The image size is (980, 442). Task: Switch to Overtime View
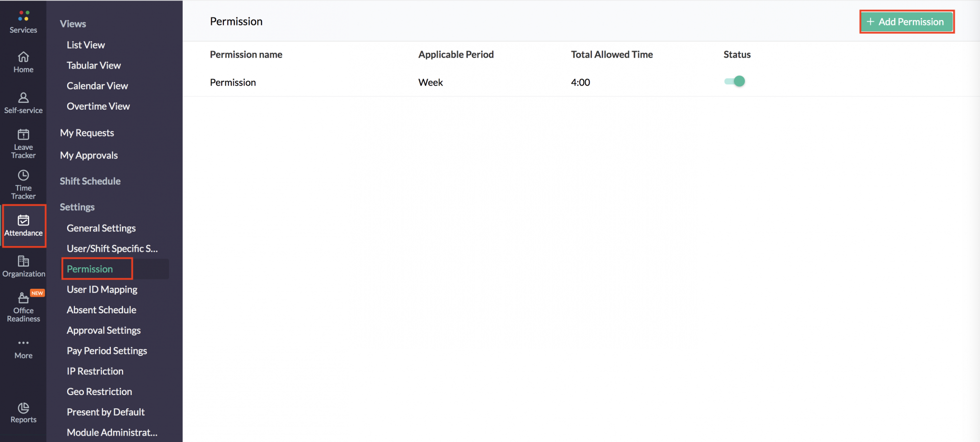coord(98,106)
